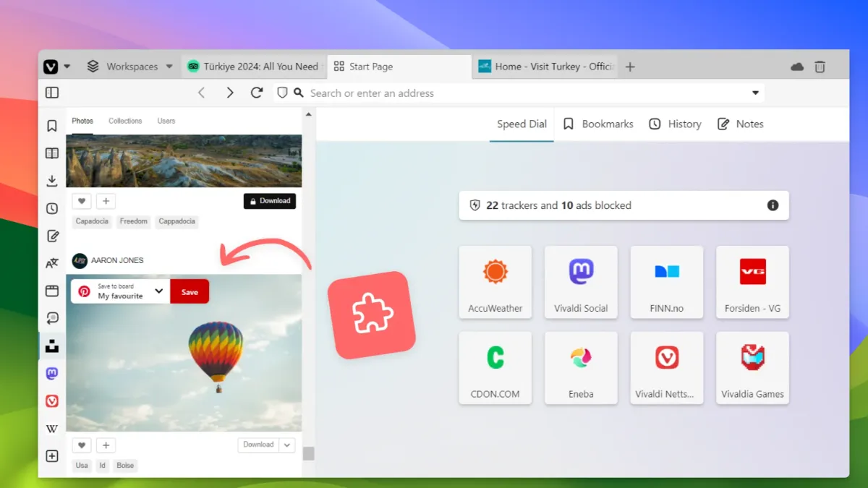Toggle the side panel visibility
868x488 pixels.
pyautogui.click(x=52, y=93)
